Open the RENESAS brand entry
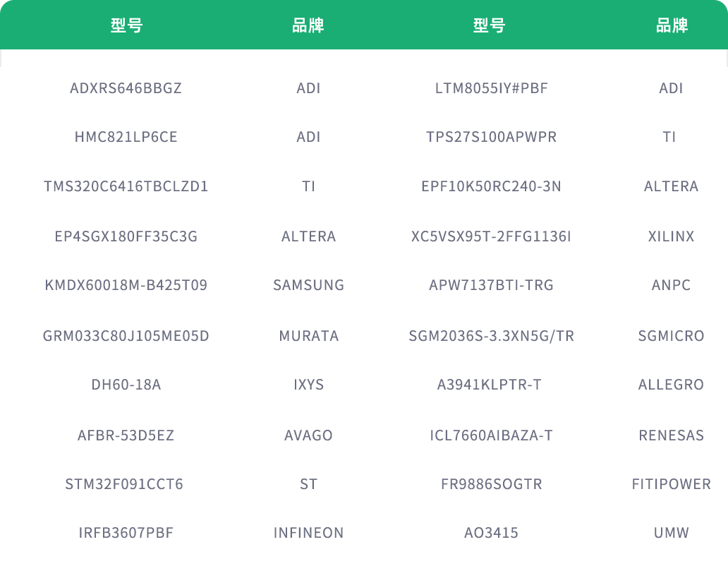 (x=672, y=435)
